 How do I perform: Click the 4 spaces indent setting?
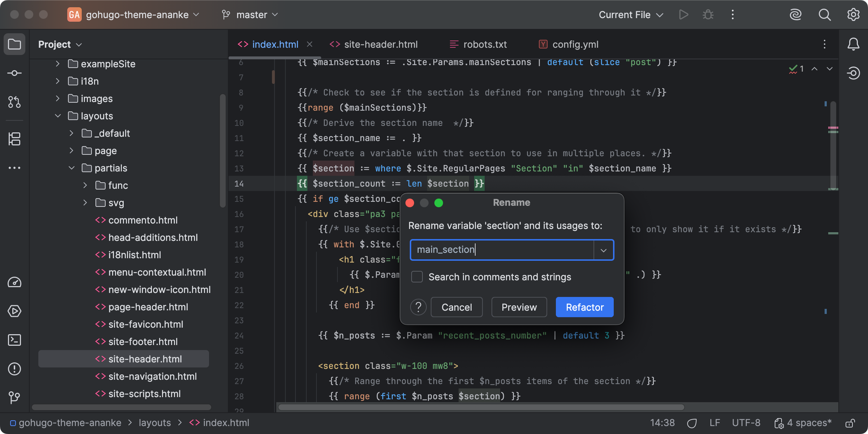[803, 423]
